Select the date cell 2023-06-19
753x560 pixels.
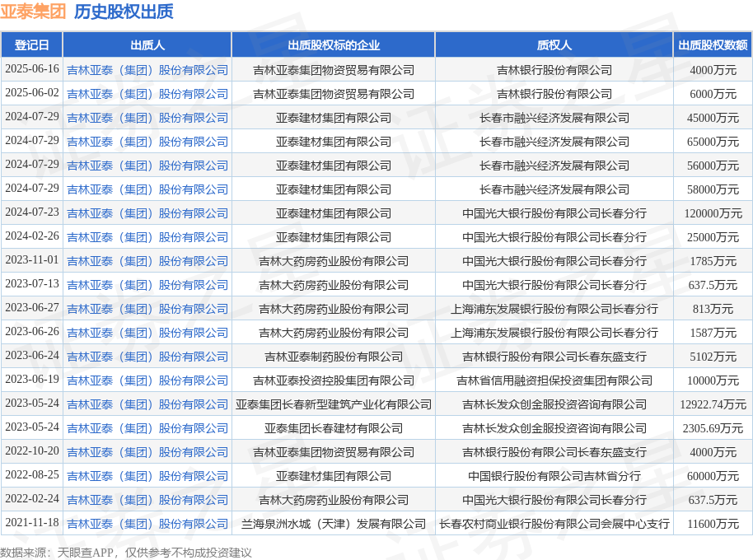(x=32, y=380)
